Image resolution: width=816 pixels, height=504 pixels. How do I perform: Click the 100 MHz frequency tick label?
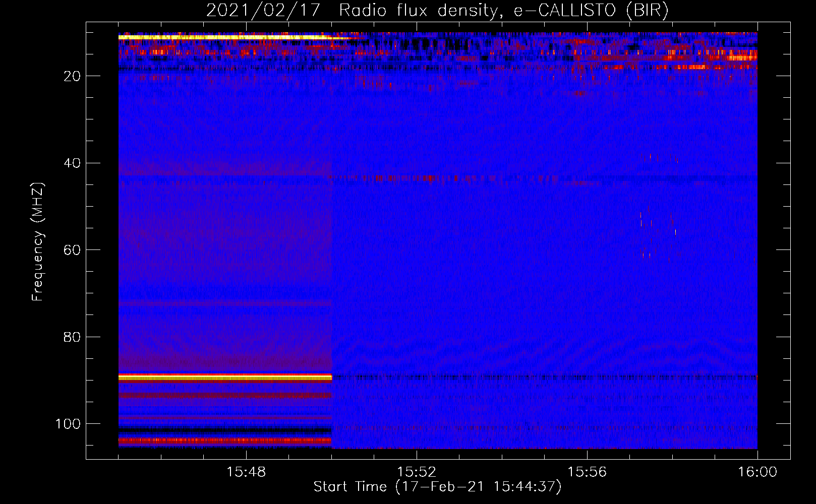[68, 424]
